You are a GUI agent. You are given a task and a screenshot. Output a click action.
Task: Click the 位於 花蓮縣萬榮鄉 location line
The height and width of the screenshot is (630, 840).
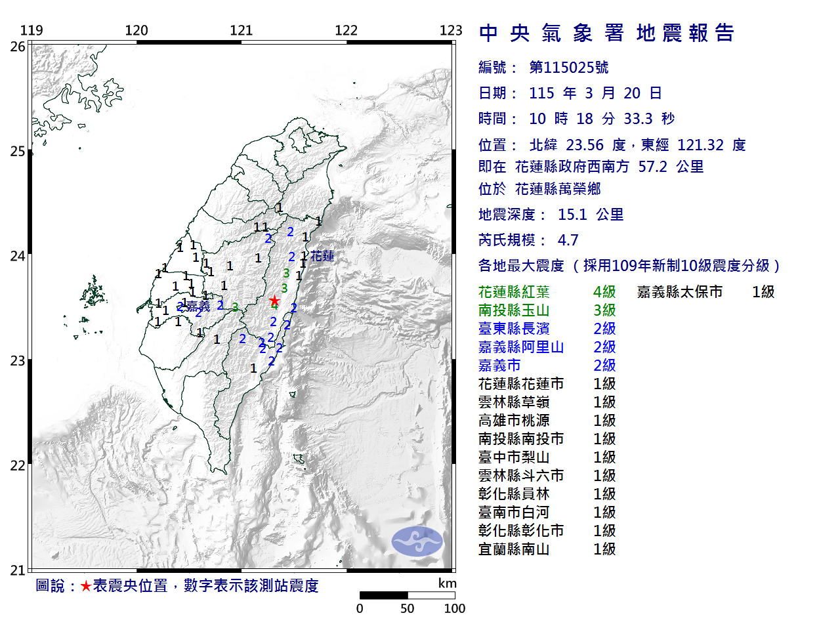(539, 189)
